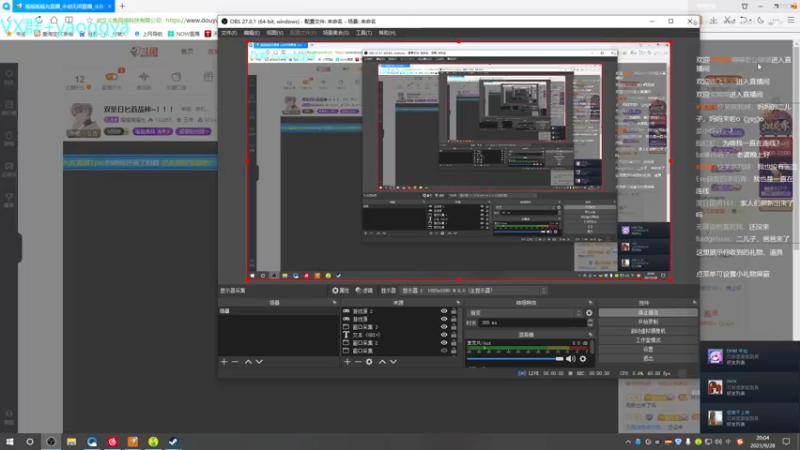Click the mic/Aux blue volume slider
Image resolution: width=800 pixels, height=450 pixels.
tap(515, 359)
